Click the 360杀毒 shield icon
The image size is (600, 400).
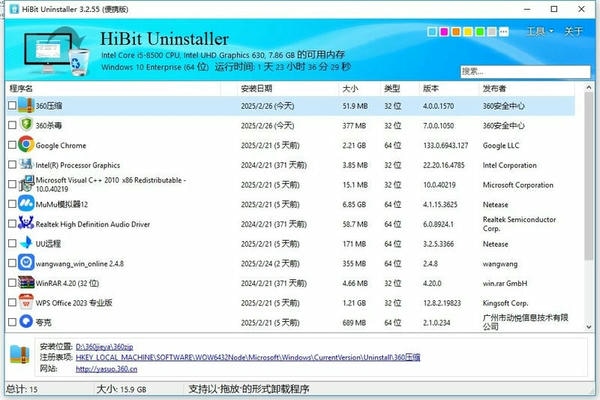click(26, 125)
